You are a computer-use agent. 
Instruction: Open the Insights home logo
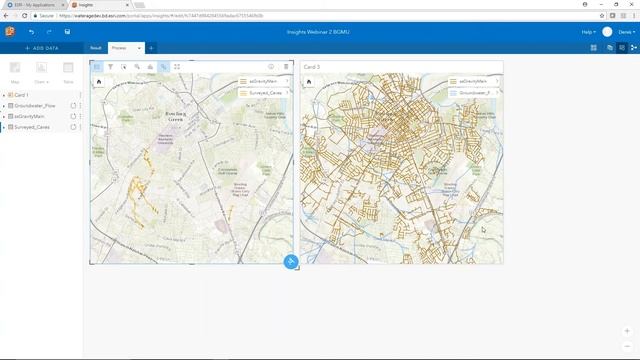(10, 31)
